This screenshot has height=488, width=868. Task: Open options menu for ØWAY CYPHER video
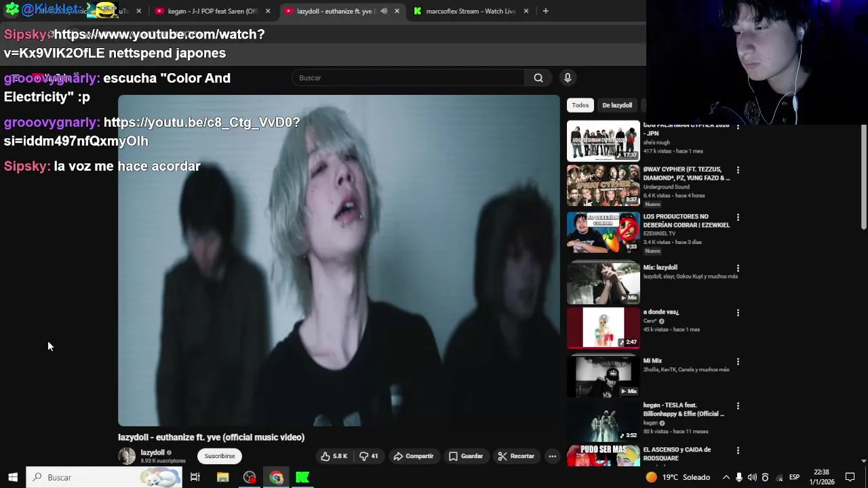coord(738,170)
